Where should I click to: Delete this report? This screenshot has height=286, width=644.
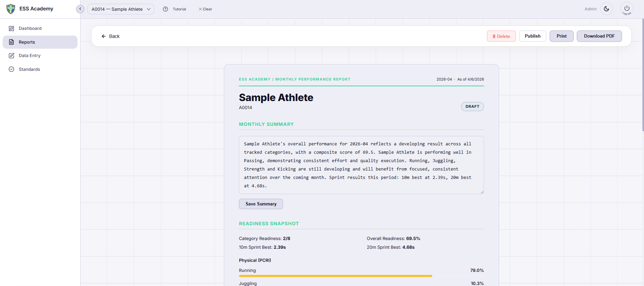click(x=501, y=36)
